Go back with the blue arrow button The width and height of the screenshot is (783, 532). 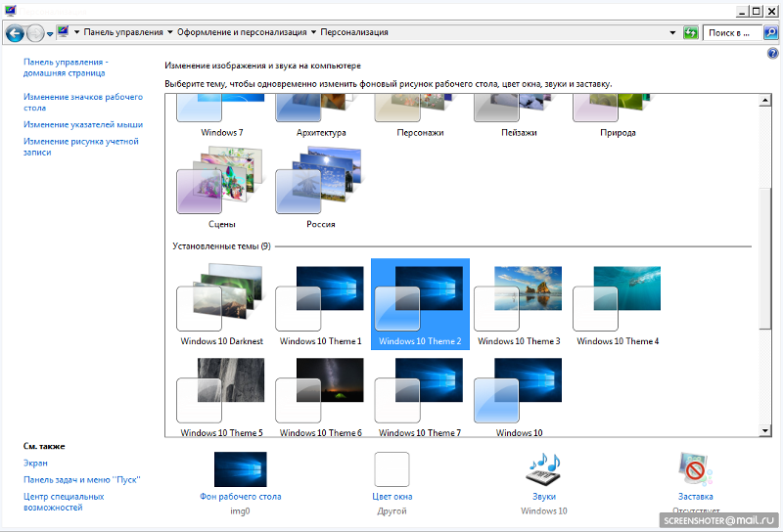tap(15, 33)
